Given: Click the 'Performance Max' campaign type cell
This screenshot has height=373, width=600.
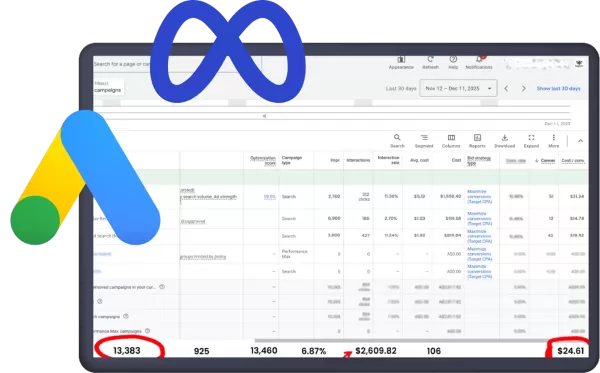Looking at the screenshot, I should (x=295, y=254).
